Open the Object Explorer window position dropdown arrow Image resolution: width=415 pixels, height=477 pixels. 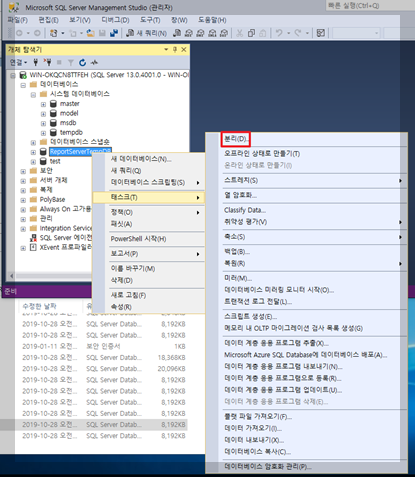point(166,50)
